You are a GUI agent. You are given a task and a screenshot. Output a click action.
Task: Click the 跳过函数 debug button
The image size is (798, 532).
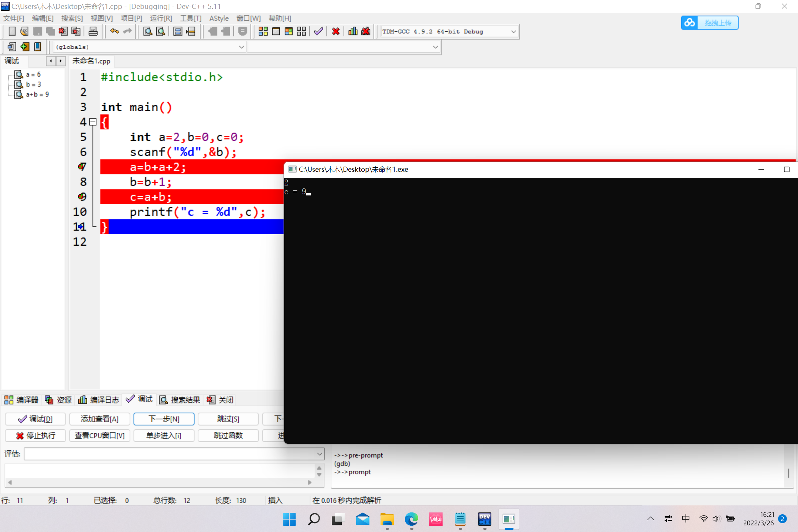tap(228, 436)
